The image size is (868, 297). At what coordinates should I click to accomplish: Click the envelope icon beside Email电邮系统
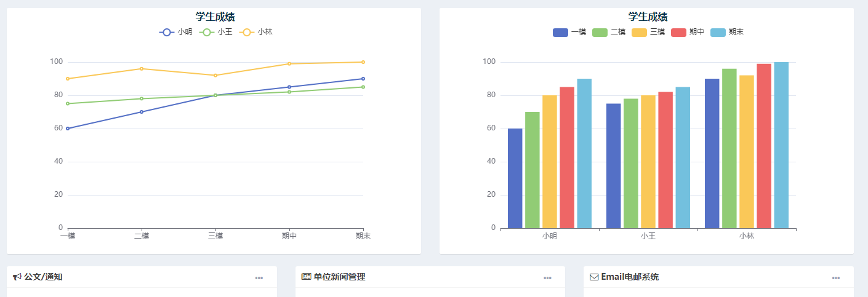594,277
